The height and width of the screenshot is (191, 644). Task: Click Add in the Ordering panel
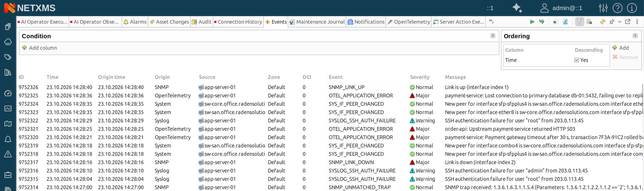(x=620, y=48)
